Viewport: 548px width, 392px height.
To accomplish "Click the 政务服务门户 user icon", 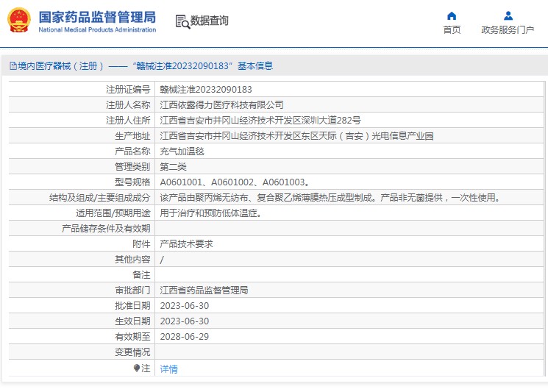I will [508, 15].
